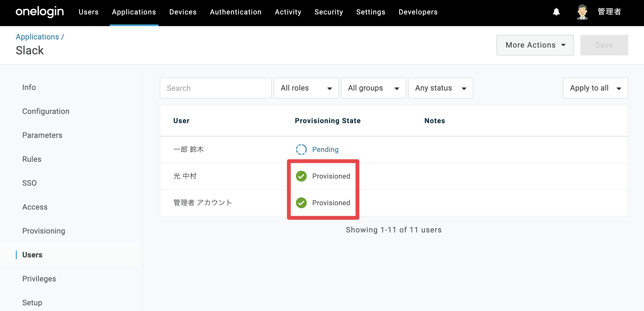Click the User column header

tap(181, 121)
